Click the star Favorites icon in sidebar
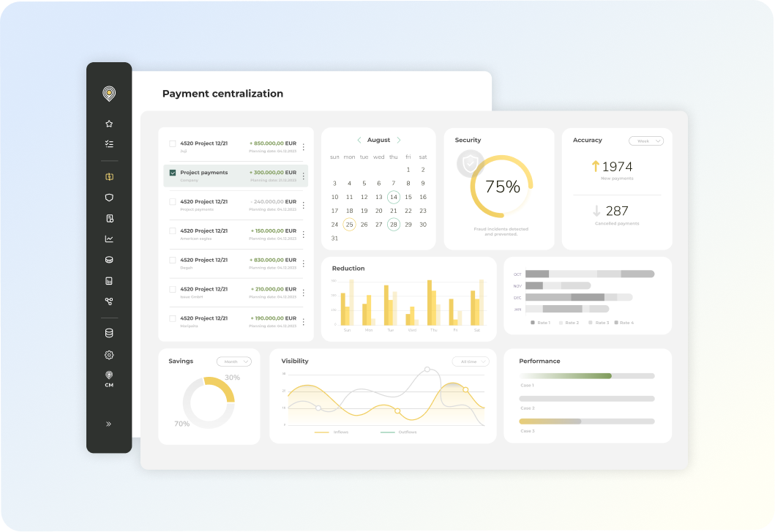Screen dimensions: 775x532 tap(108, 123)
